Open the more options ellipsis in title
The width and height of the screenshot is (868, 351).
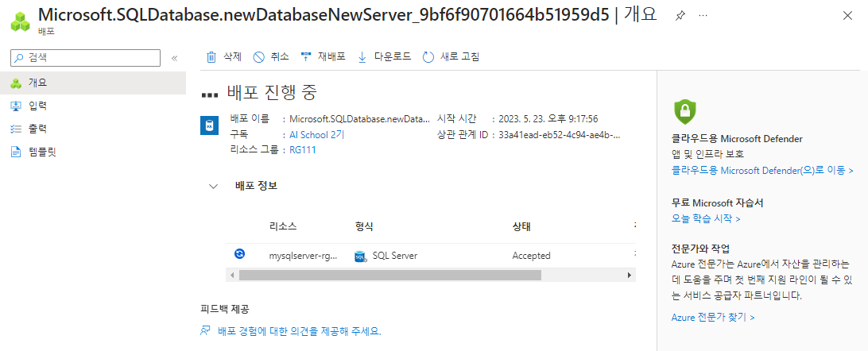(703, 15)
